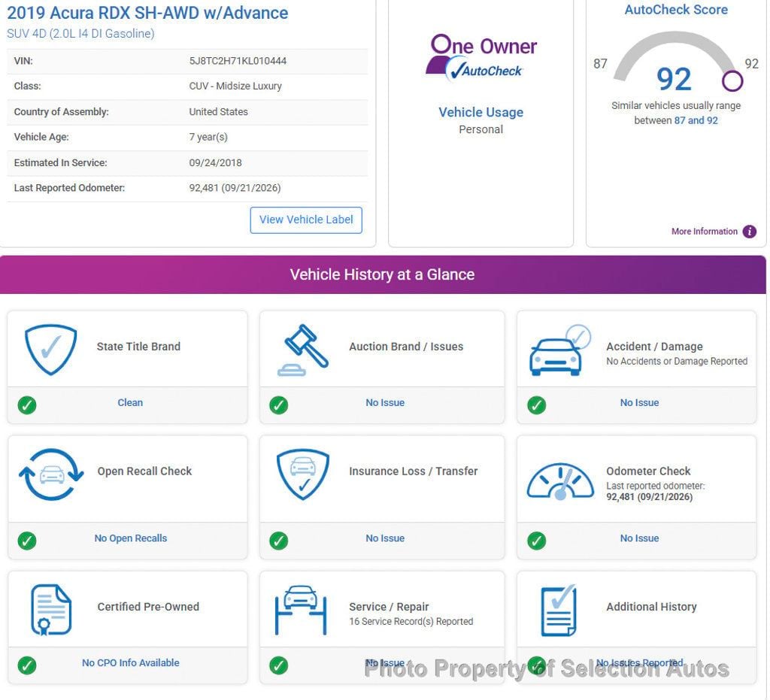
Task: Click green checkmark beside No Open Recalls
Action: point(27,541)
